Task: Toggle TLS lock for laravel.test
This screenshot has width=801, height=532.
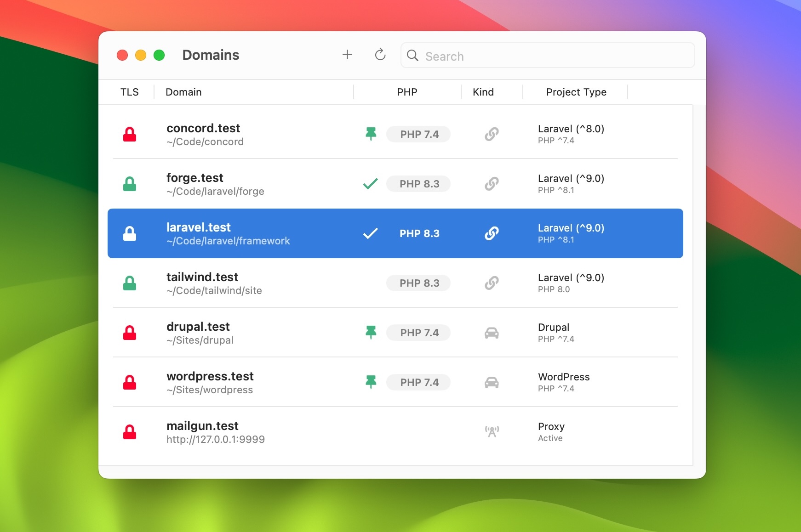Action: [x=130, y=233]
